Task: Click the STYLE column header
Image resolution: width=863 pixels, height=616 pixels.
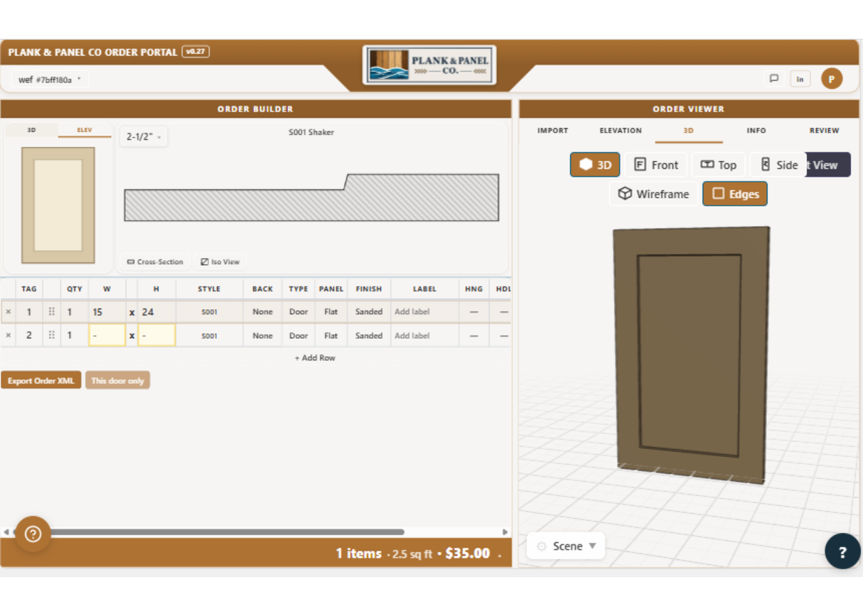Action: (x=209, y=289)
